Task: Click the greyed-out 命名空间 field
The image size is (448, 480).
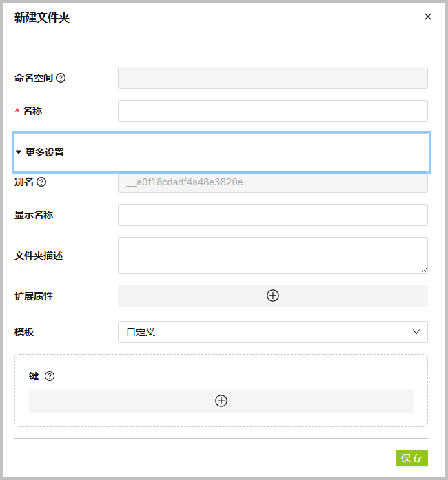Action: coord(272,78)
